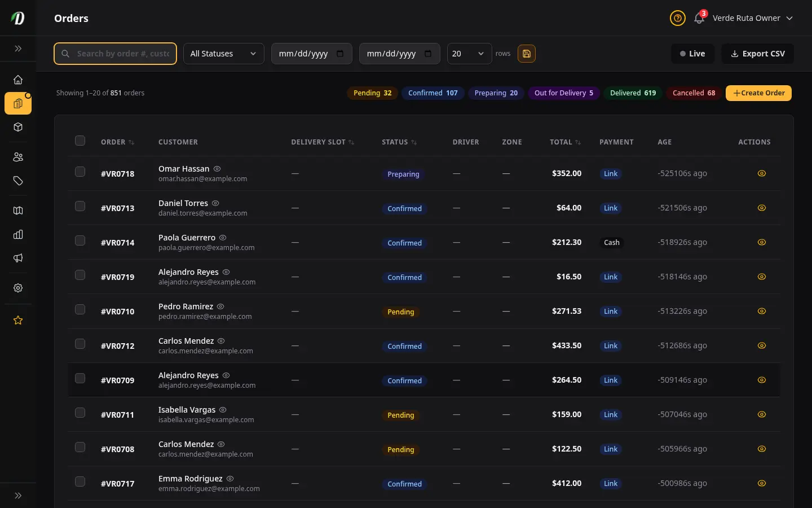
Task: Click the Cash payment badge for #VR0714
Action: pyautogui.click(x=612, y=243)
